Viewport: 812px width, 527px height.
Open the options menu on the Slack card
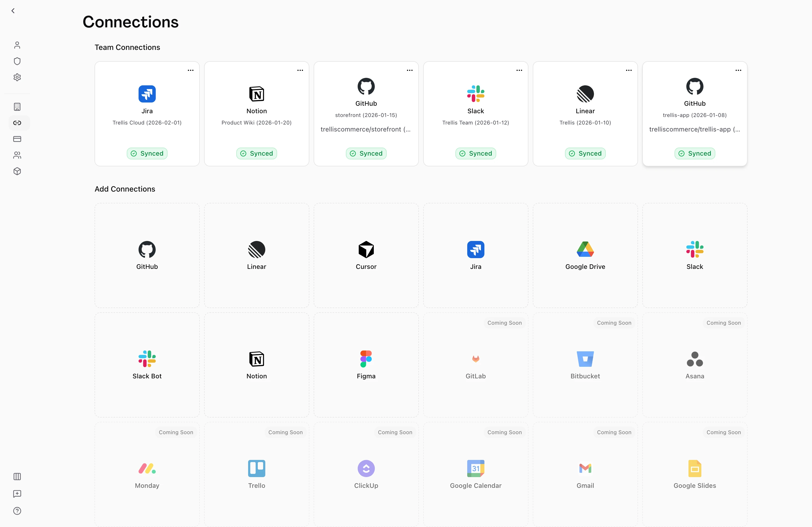tap(519, 70)
